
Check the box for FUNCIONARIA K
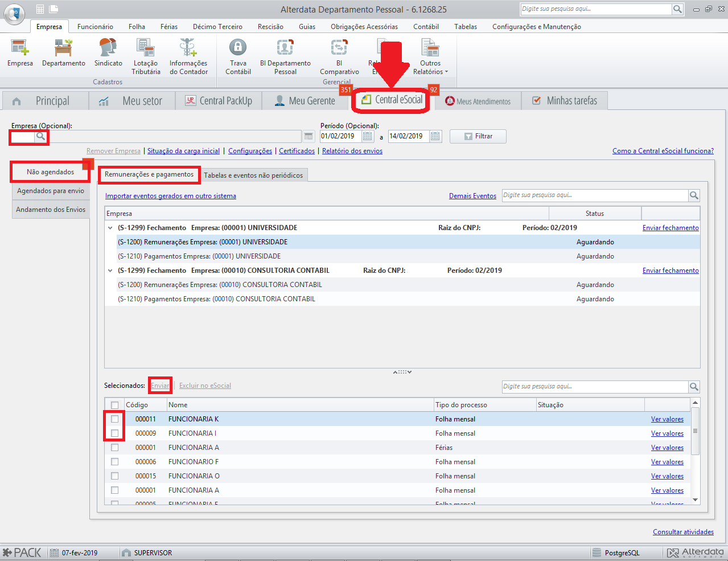click(x=115, y=419)
